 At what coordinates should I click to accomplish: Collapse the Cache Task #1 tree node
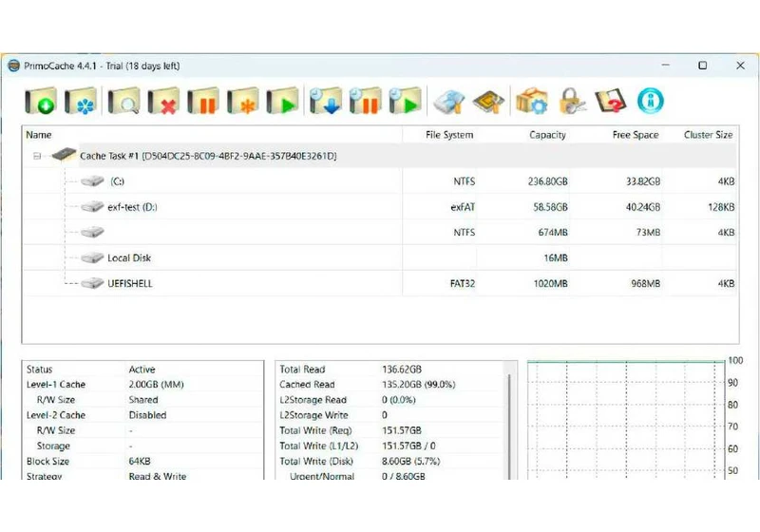[37, 156]
